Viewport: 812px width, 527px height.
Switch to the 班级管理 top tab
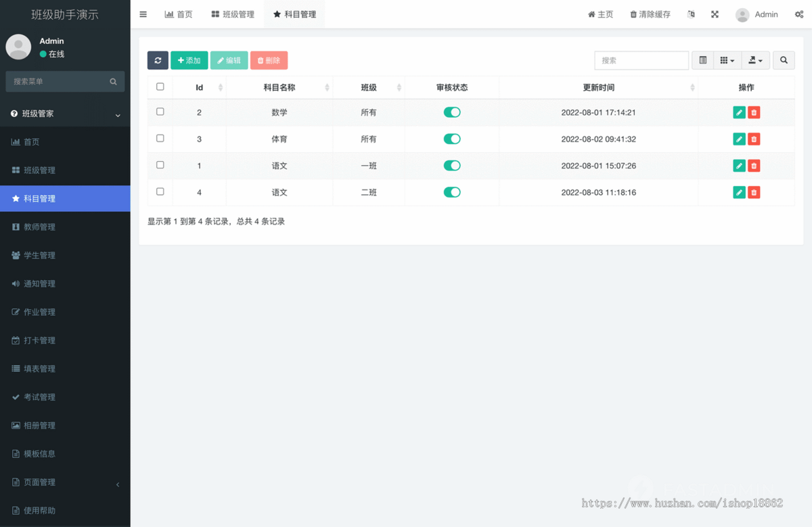pyautogui.click(x=233, y=14)
